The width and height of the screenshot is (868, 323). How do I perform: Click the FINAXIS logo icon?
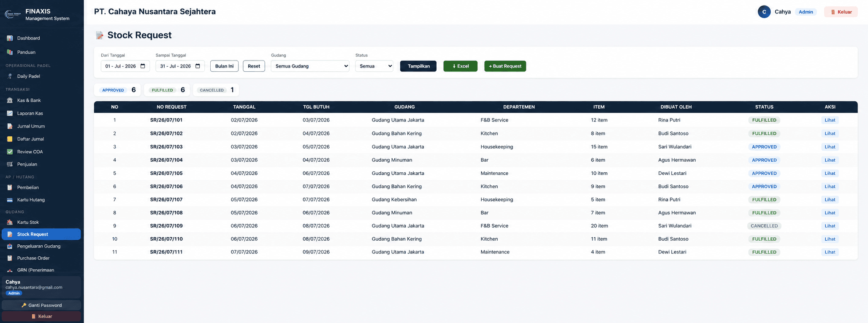click(x=13, y=14)
